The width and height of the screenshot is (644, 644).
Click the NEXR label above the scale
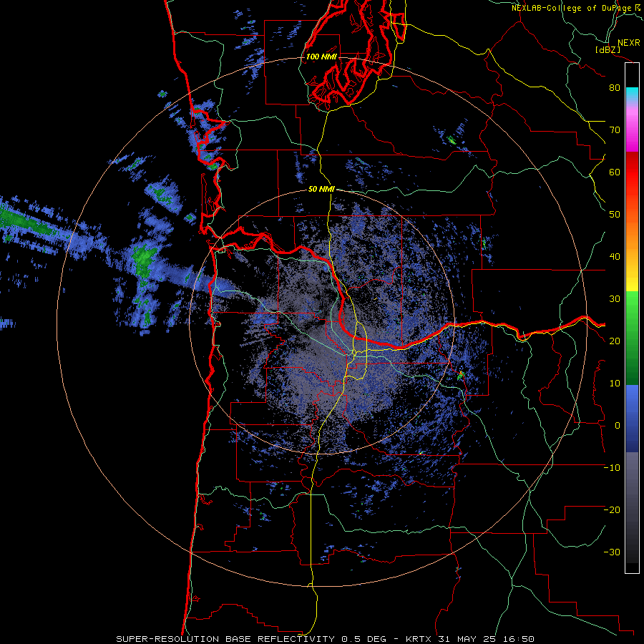pos(628,43)
